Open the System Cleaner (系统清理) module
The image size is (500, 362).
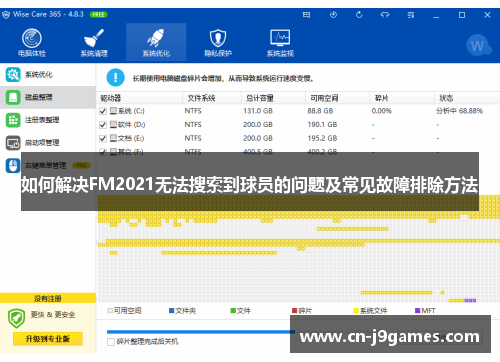click(94, 43)
